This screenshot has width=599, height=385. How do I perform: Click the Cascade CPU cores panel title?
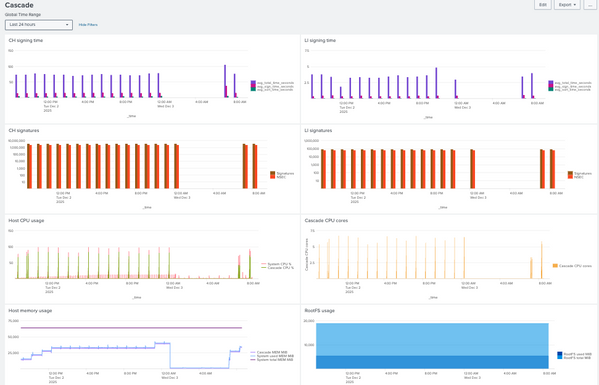tap(326, 220)
